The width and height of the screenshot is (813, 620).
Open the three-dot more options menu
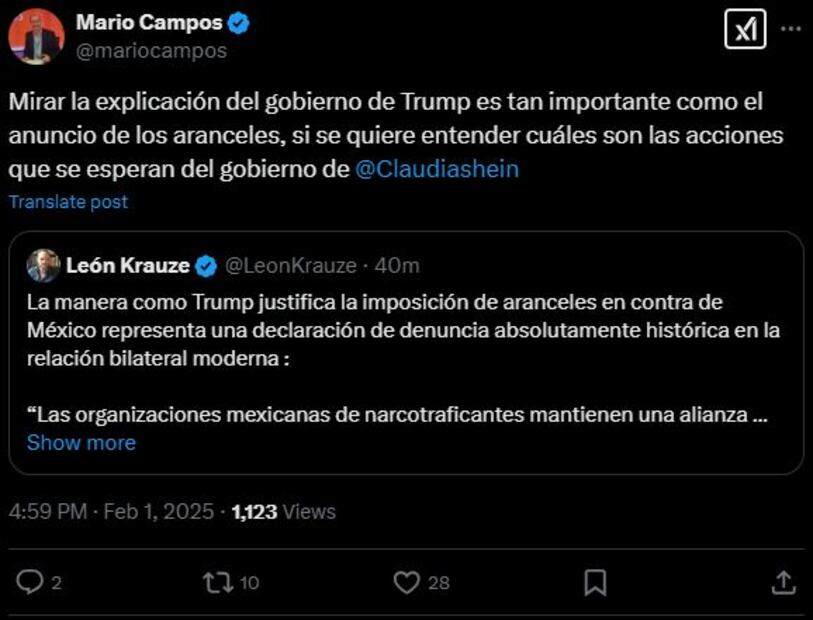pos(790,30)
